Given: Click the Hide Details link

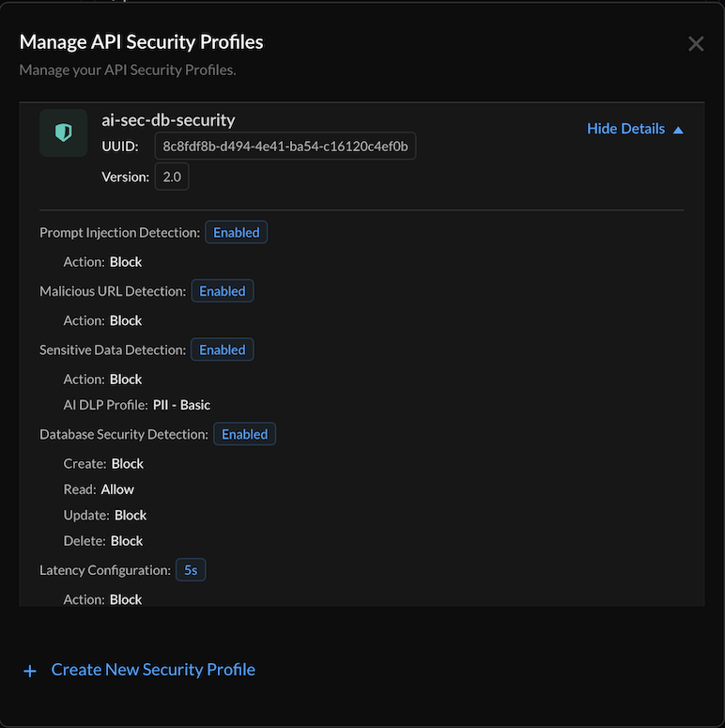Looking at the screenshot, I should click(x=625, y=129).
